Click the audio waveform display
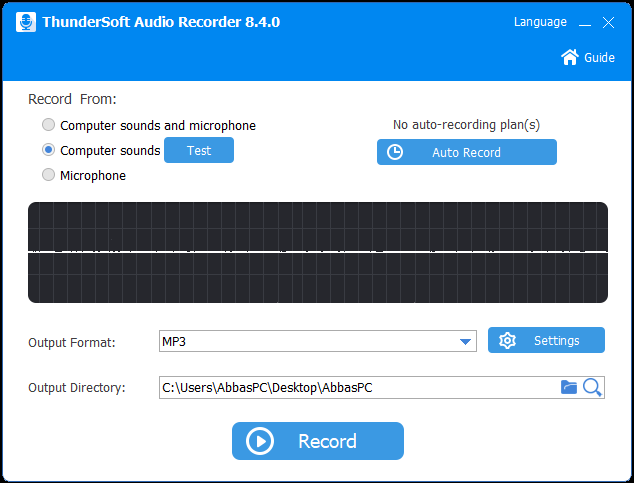 click(318, 252)
